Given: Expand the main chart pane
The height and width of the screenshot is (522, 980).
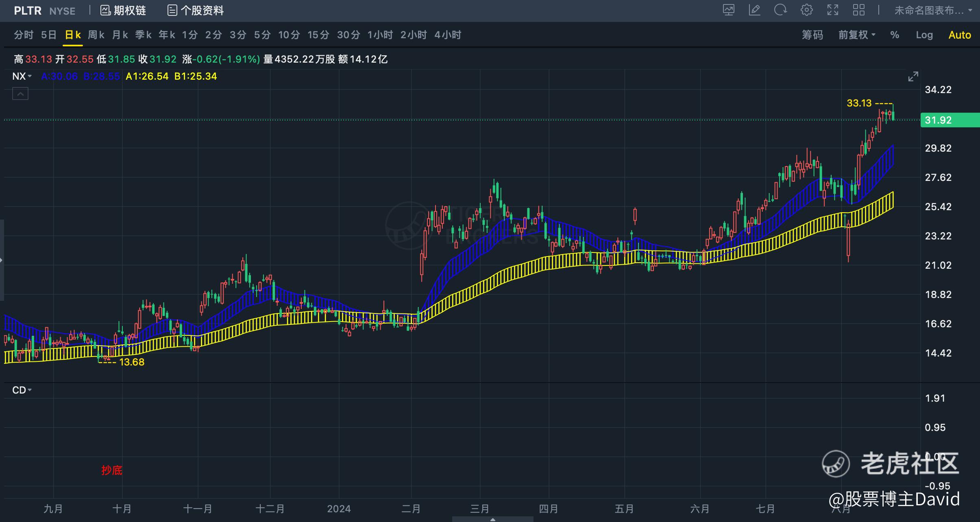Looking at the screenshot, I should (x=913, y=76).
